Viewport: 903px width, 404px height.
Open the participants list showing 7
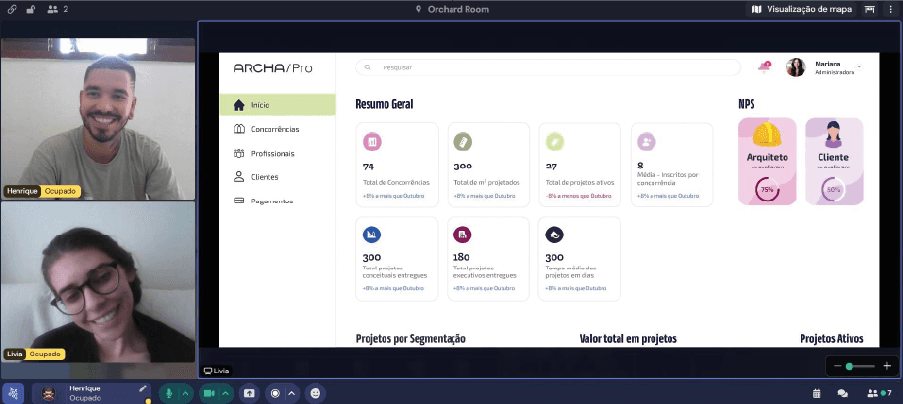tap(879, 394)
